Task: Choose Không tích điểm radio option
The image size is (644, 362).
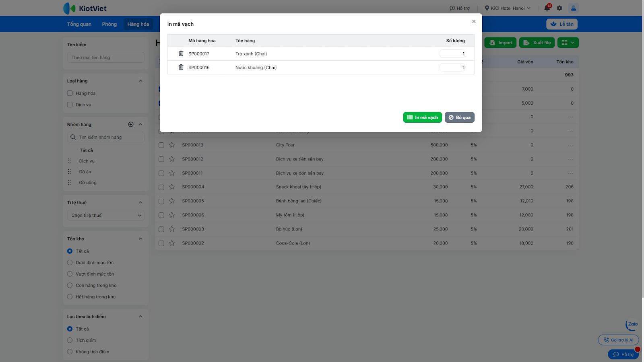Action: point(70,352)
